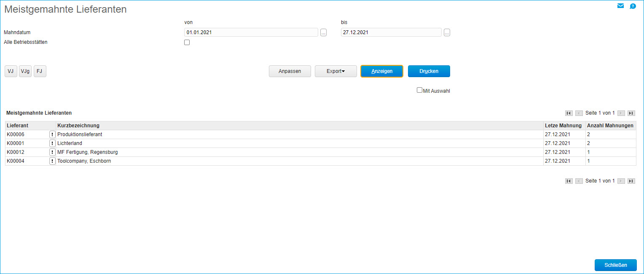Enable the Alle Betriebsstätten checkbox

pos(187,42)
